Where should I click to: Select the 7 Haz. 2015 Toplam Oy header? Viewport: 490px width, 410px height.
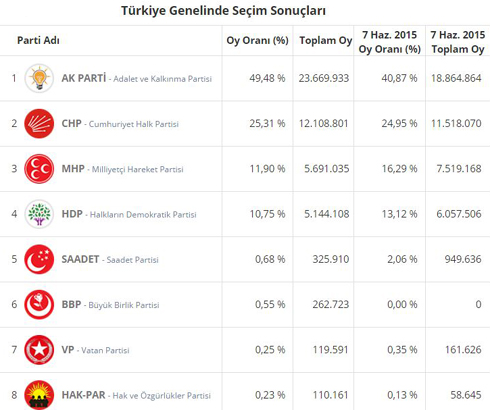pyautogui.click(x=458, y=42)
